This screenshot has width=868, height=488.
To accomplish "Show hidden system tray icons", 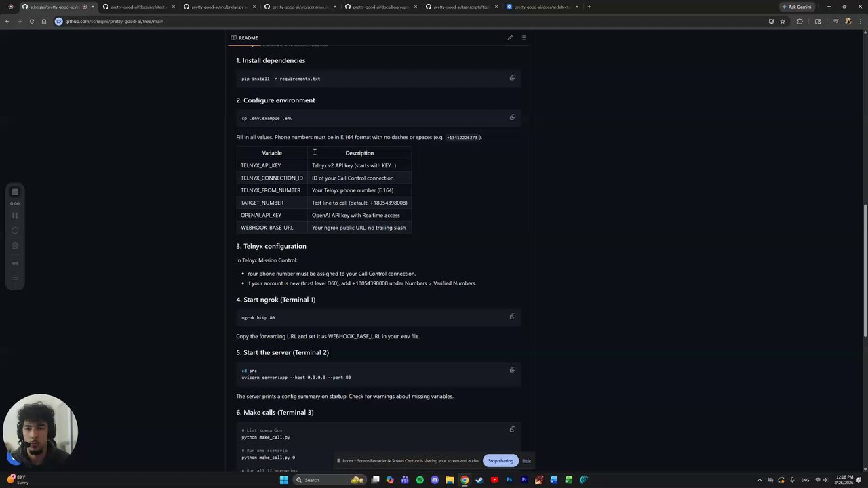I will point(760,480).
